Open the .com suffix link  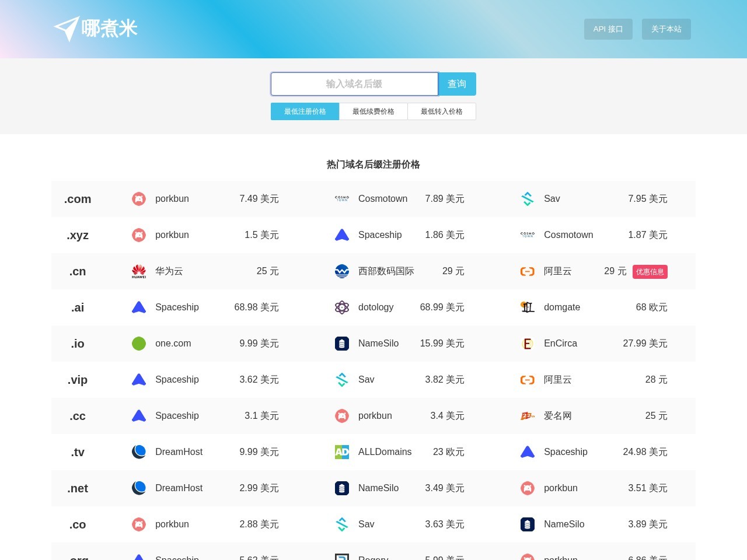coord(78,199)
